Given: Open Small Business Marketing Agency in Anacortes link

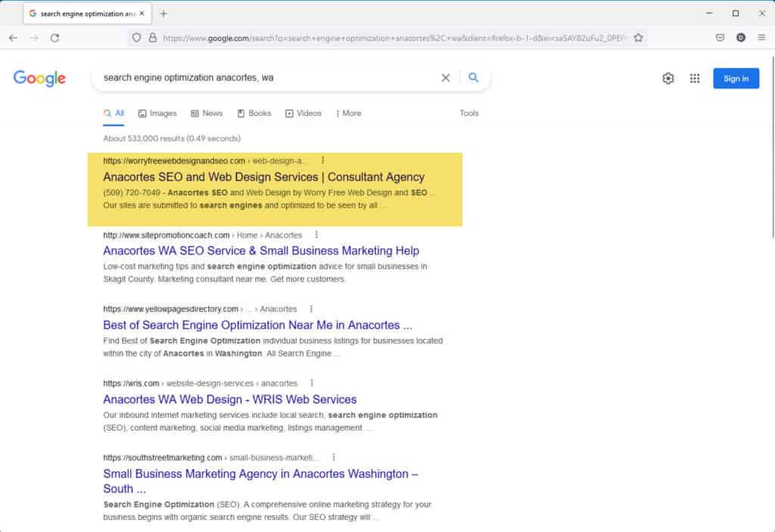Looking at the screenshot, I should click(x=260, y=481).
